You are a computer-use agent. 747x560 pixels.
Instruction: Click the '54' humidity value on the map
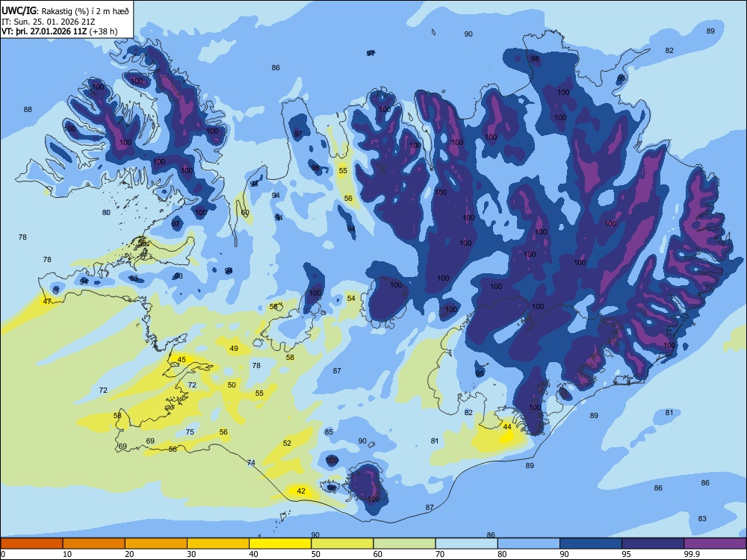pos(351,299)
